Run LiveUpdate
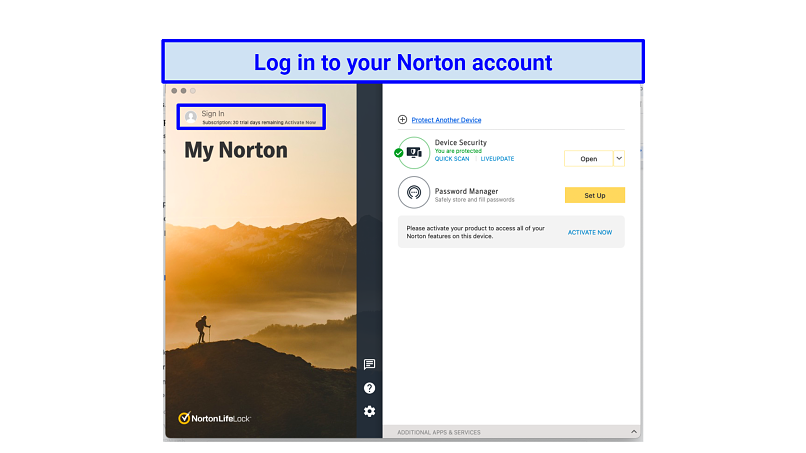 coord(497,159)
